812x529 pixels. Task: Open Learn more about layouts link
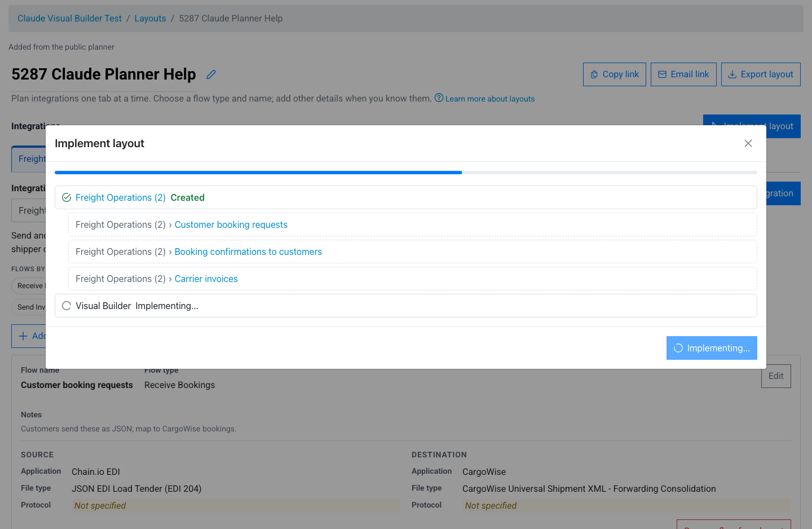(x=490, y=99)
